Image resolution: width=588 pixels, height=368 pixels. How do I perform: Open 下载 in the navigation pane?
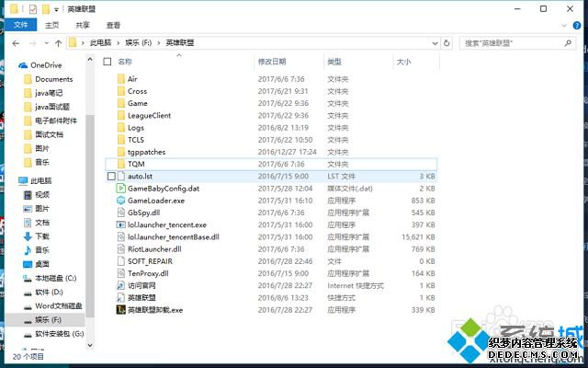point(42,236)
